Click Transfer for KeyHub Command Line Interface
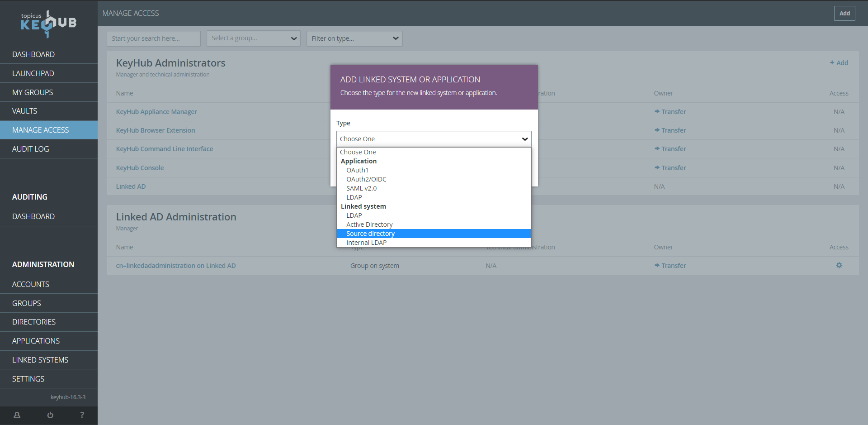 click(670, 149)
